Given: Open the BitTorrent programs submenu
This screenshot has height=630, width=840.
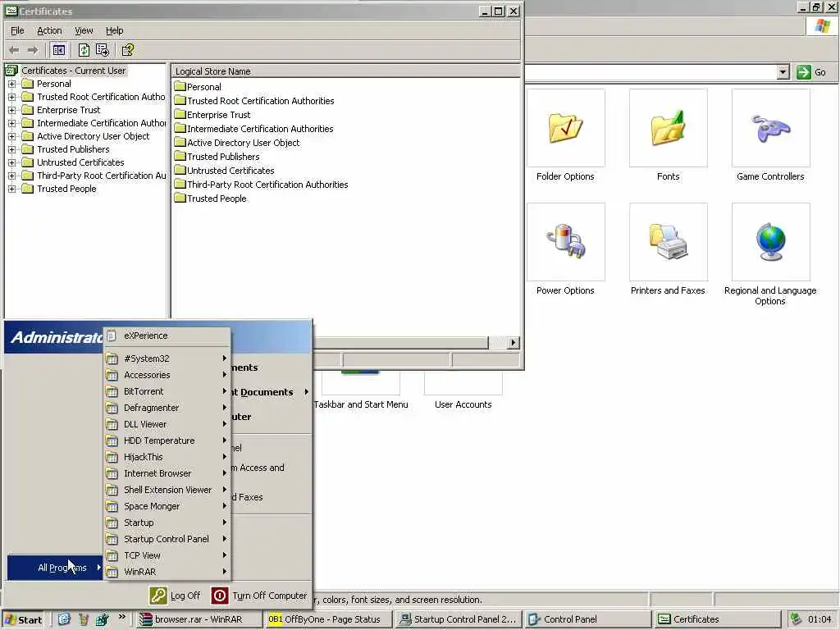Looking at the screenshot, I should (x=167, y=391).
